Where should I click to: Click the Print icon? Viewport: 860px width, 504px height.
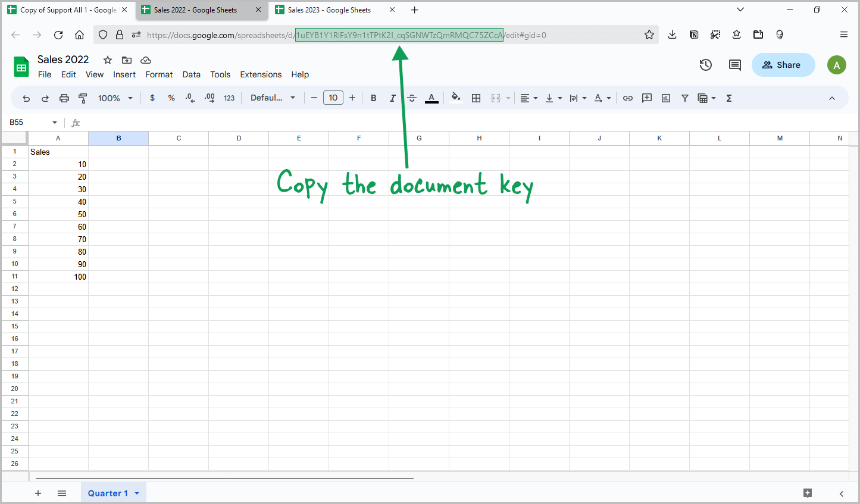(x=64, y=98)
